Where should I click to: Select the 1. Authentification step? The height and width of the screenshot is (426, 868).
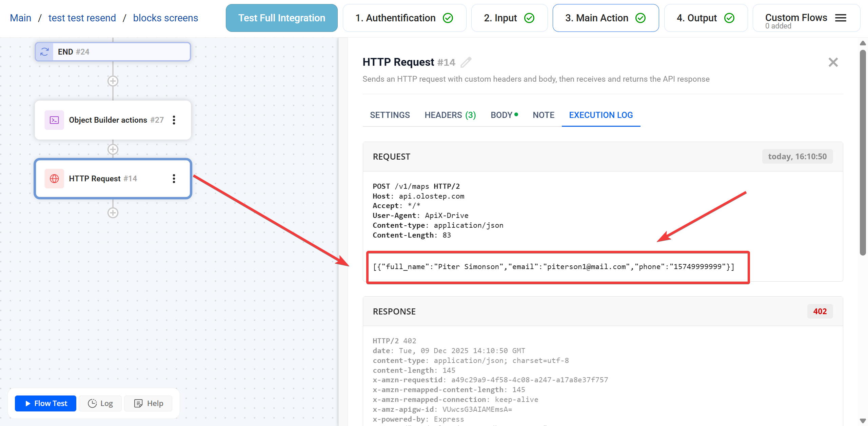coord(404,18)
